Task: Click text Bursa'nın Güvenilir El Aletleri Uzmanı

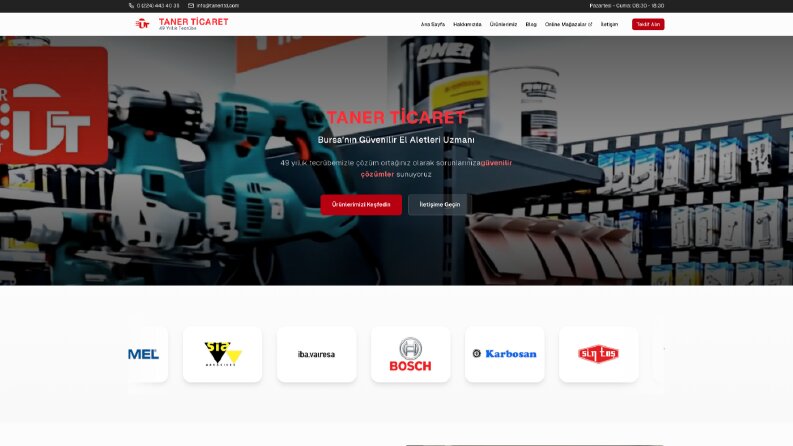Action: coord(396,140)
